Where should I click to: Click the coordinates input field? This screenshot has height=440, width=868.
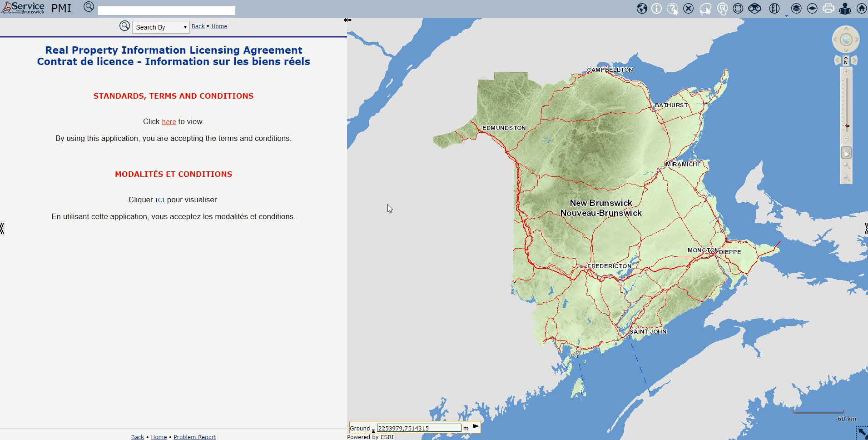tap(419, 428)
